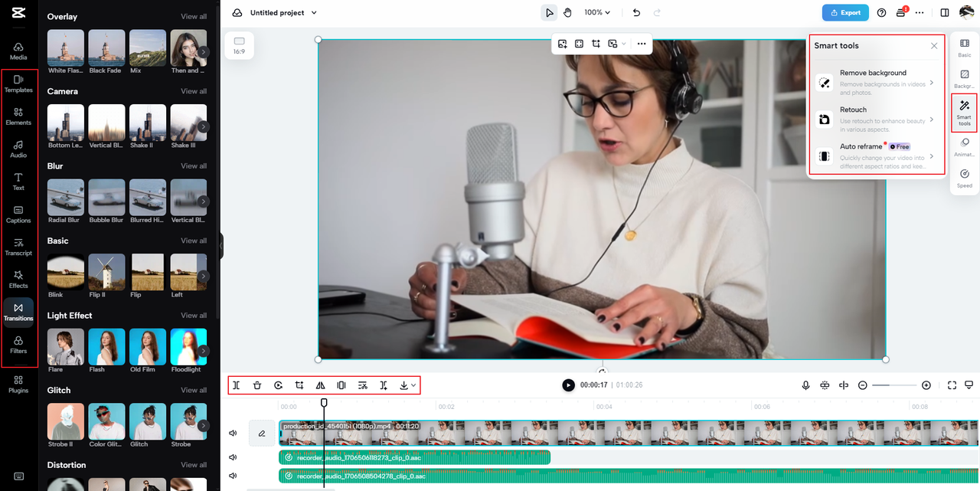Image resolution: width=980 pixels, height=491 pixels.
Task: Click the CapCut logo
Action: (x=18, y=12)
